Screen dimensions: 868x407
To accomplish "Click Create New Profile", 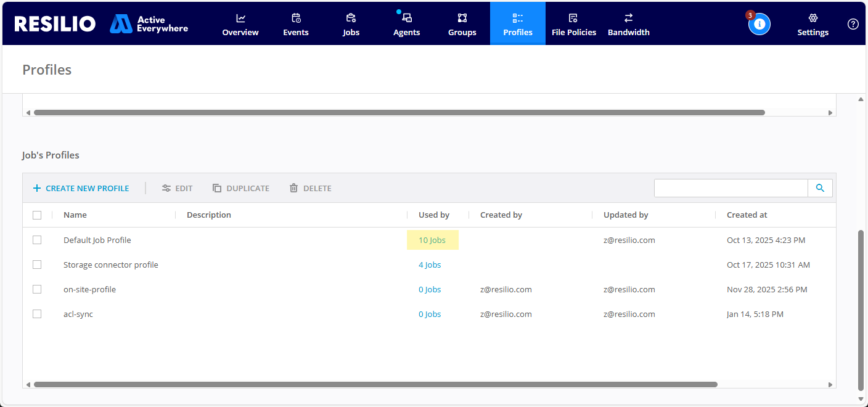I will [81, 188].
